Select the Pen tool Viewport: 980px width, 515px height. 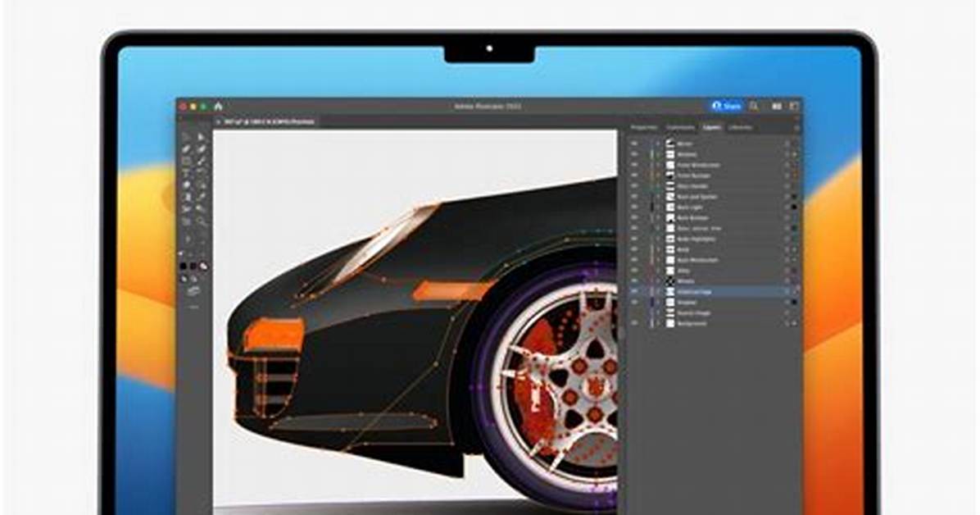(186, 149)
